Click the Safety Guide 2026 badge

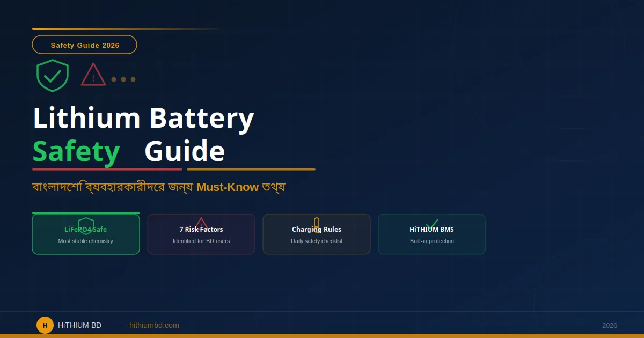[85, 45]
